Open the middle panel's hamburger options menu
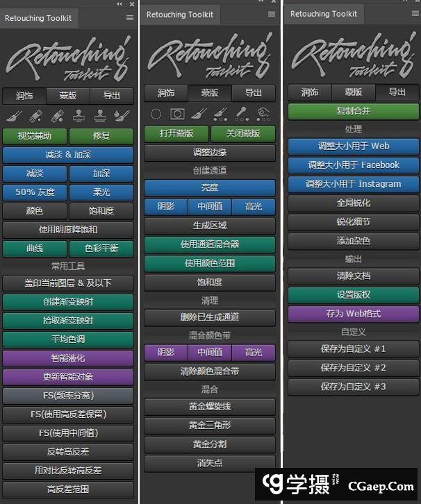Image resolution: width=421 pixels, height=504 pixels. coord(272,15)
